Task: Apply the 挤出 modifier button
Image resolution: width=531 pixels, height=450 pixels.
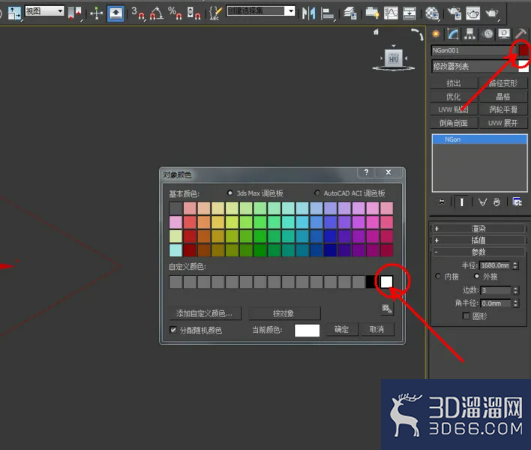Action: coord(454,83)
